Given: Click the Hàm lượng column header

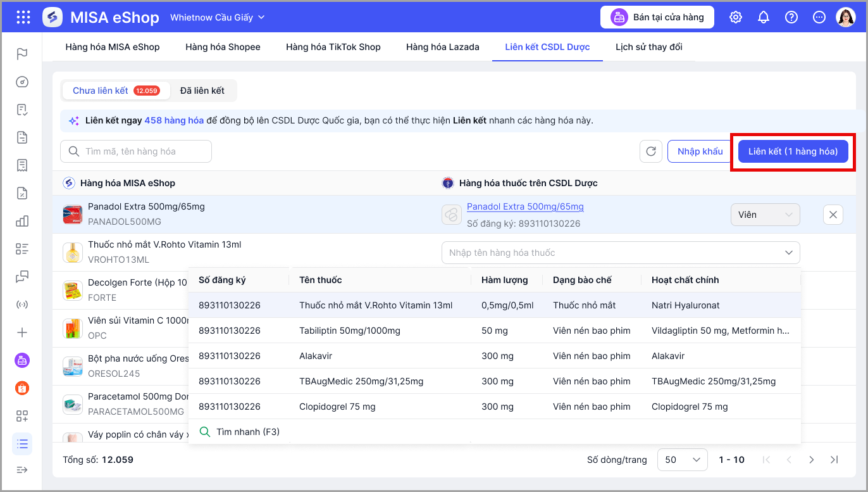Looking at the screenshot, I should pyautogui.click(x=504, y=280).
